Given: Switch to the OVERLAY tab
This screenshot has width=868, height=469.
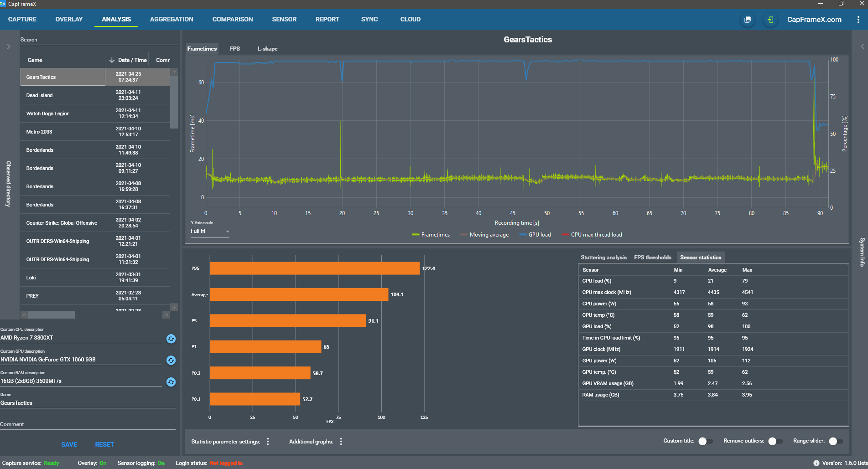Looking at the screenshot, I should click(69, 19).
